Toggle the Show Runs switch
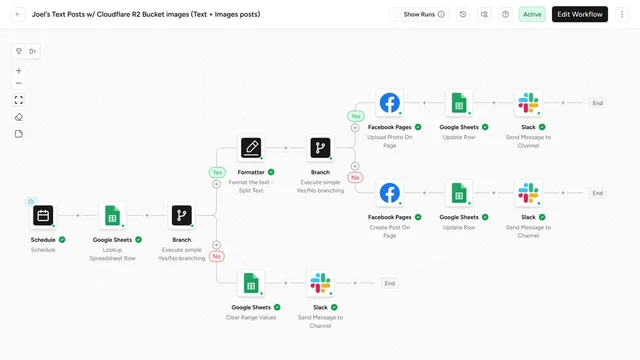The width and height of the screenshot is (640, 360). [x=398, y=14]
